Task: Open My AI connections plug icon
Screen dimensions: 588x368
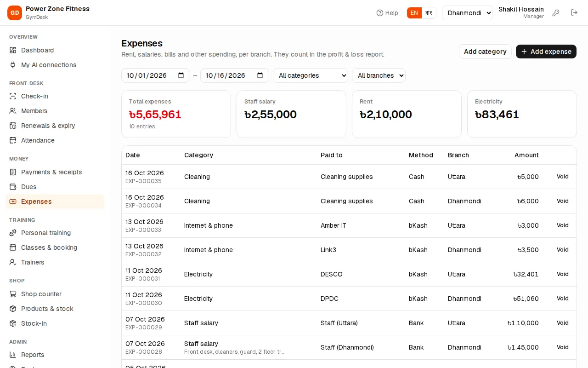Action: (13, 65)
